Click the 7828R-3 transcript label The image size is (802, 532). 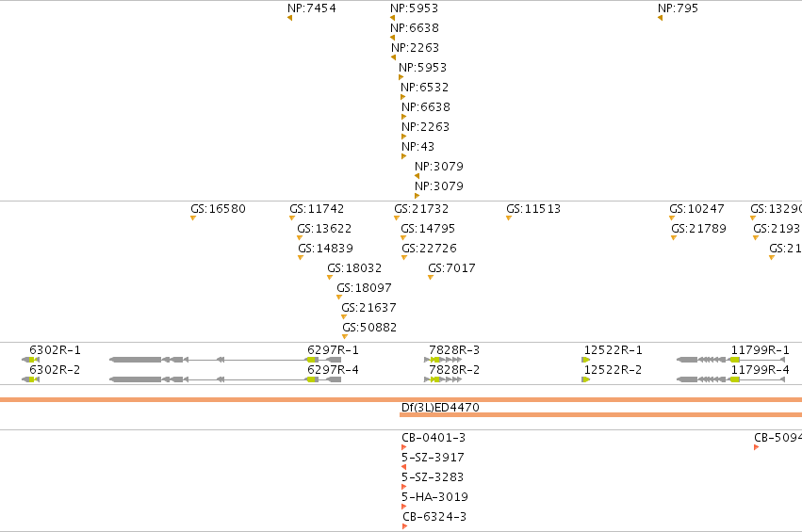pos(454,350)
